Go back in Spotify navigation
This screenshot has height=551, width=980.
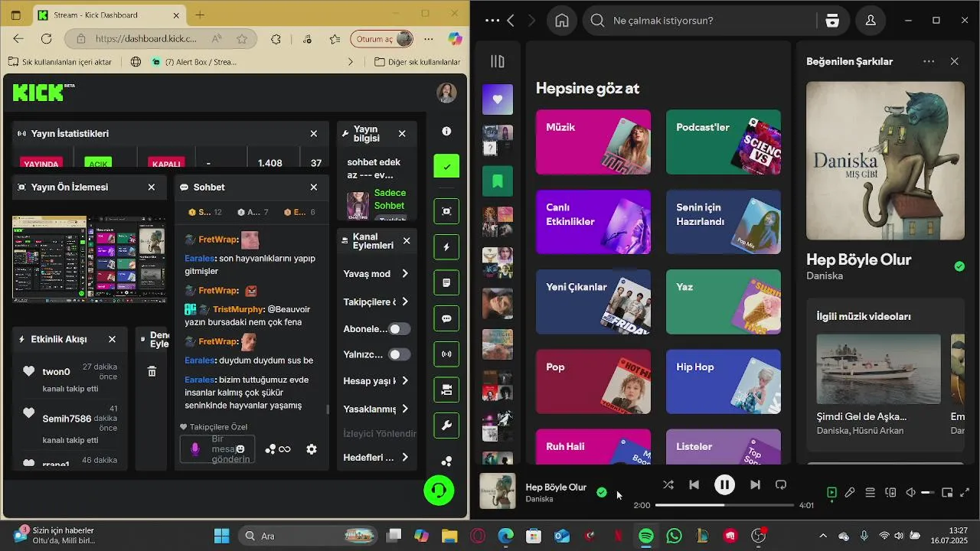(511, 21)
